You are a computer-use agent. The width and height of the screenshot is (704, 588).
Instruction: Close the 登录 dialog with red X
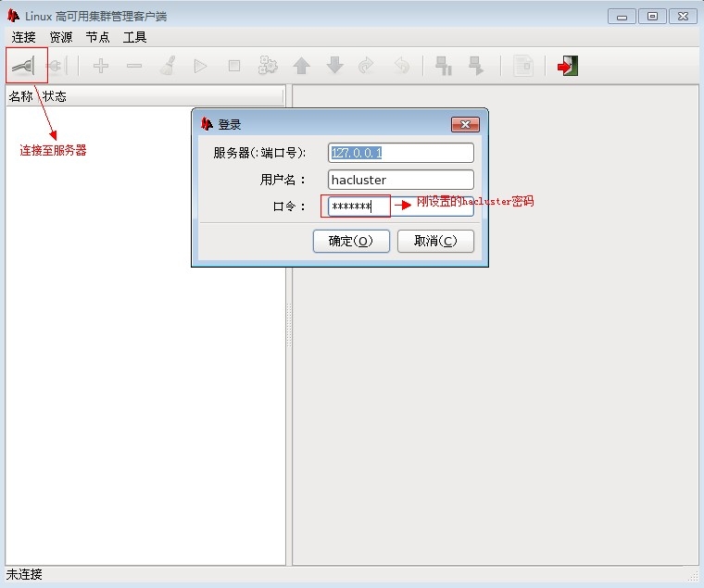click(x=465, y=125)
